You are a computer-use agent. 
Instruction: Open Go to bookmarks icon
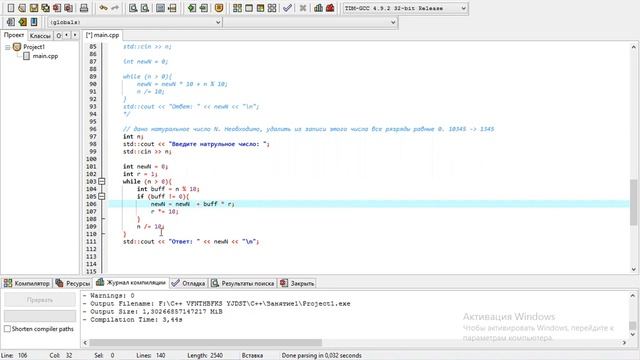click(x=34, y=22)
